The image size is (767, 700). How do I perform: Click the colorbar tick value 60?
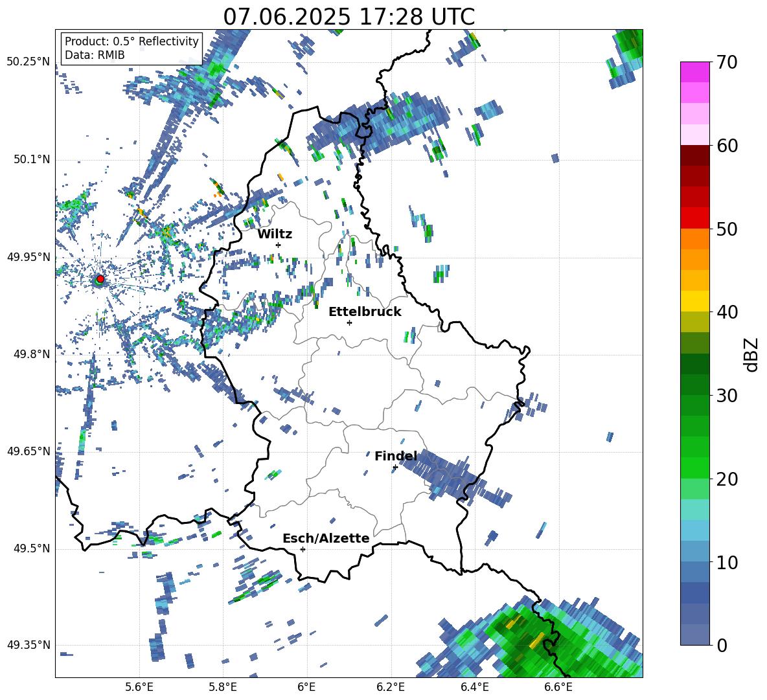click(x=727, y=146)
